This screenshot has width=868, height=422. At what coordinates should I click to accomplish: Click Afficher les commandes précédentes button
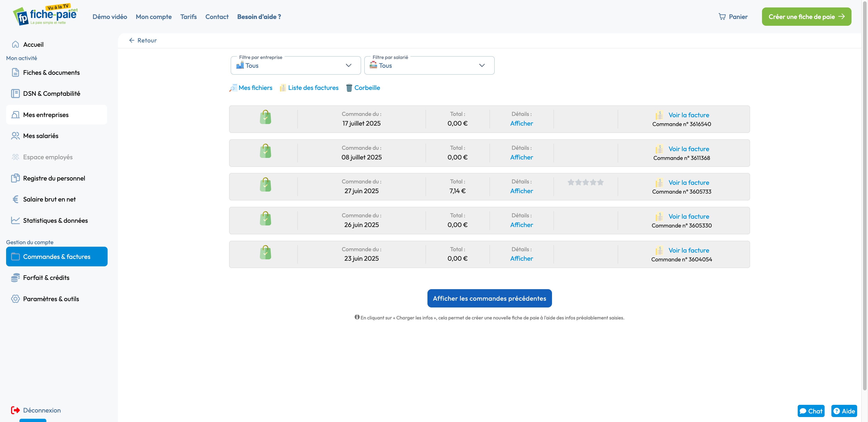(x=489, y=298)
